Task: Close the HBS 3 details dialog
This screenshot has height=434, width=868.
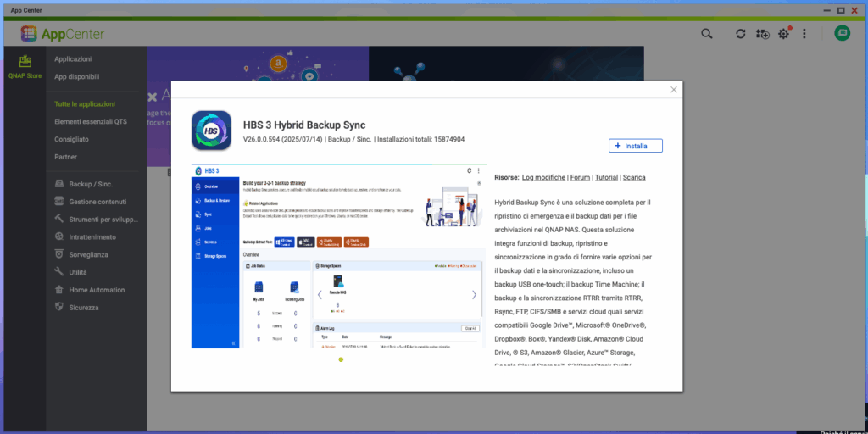Action: [x=674, y=90]
